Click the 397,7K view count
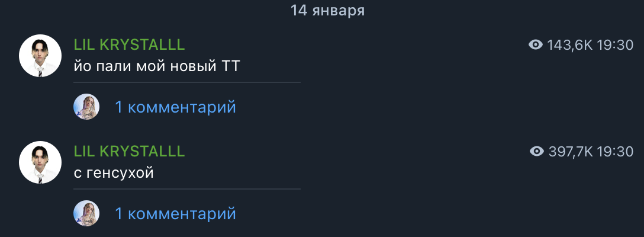This screenshot has width=644, height=237. 571,152
